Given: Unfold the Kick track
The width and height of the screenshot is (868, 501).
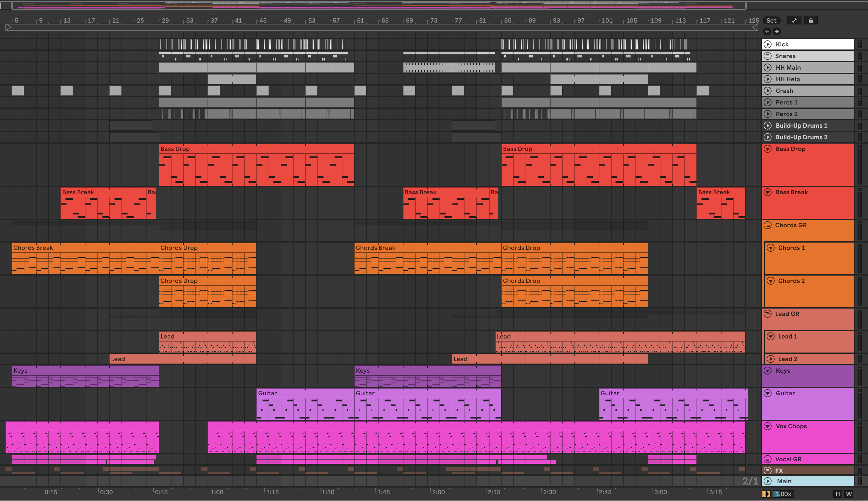Looking at the screenshot, I should [768, 44].
